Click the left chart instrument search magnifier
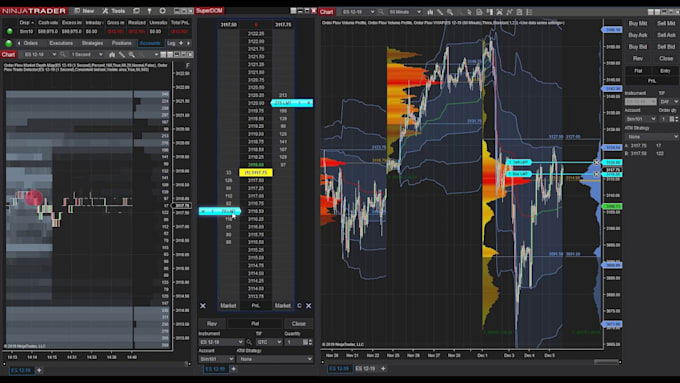Viewport: 680px width, 383px height. (63, 55)
